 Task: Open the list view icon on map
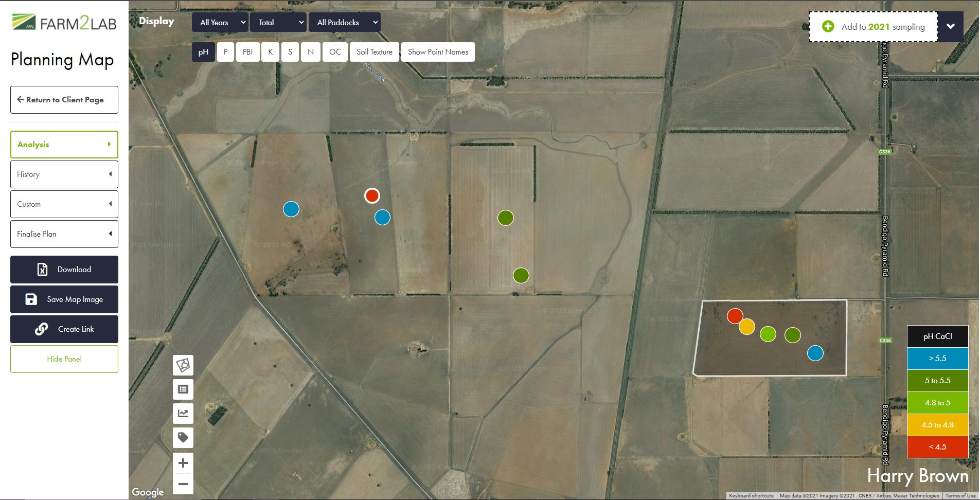point(183,389)
